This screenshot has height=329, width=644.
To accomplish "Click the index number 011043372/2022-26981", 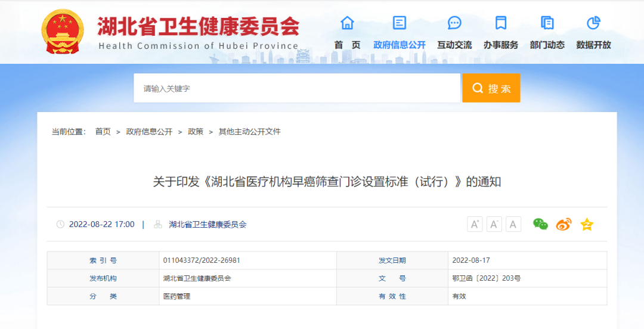I will 202,260.
